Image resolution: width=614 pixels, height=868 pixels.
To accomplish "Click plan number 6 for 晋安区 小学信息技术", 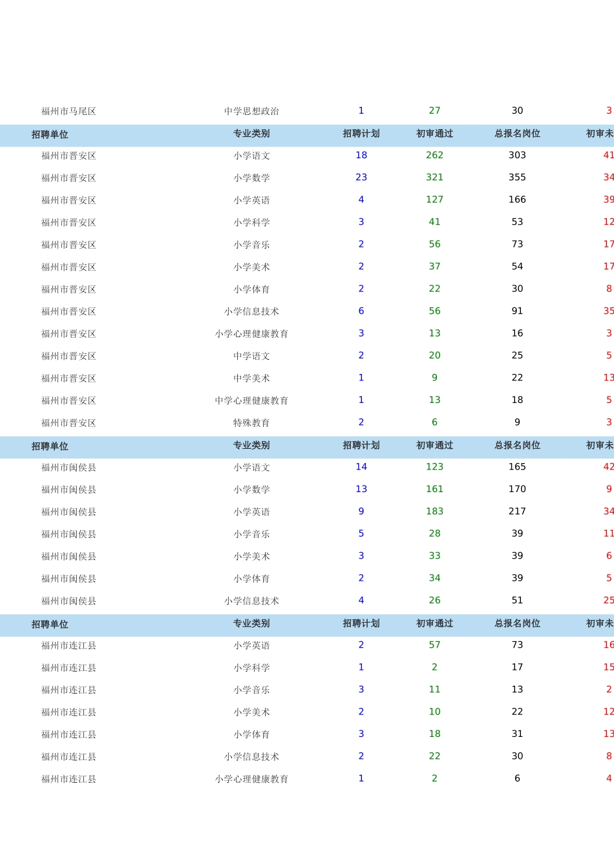I will [x=361, y=311].
